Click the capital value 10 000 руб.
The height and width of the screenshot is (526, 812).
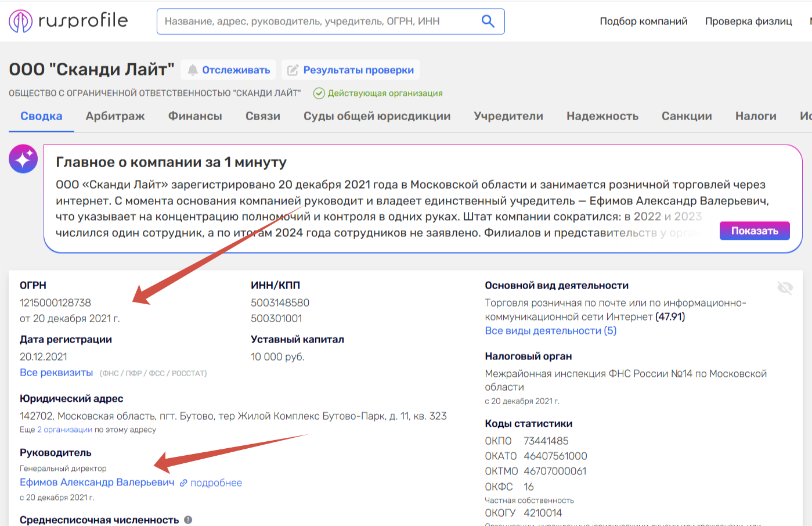(277, 357)
